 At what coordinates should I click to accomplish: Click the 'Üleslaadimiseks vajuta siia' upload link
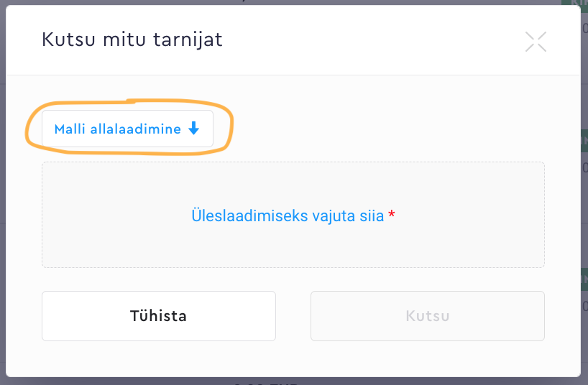click(x=288, y=215)
